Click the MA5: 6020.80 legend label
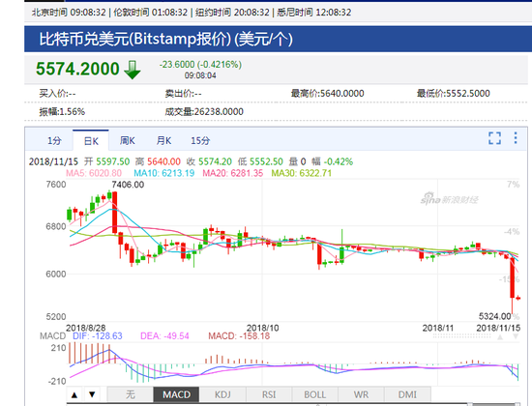This screenshot has height=406, width=532. click(x=94, y=173)
